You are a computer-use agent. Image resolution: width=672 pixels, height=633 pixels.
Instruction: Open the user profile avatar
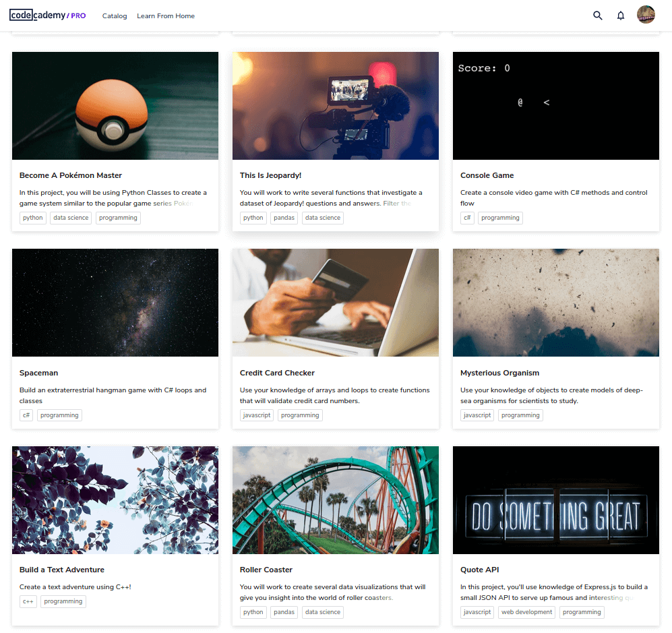[646, 15]
